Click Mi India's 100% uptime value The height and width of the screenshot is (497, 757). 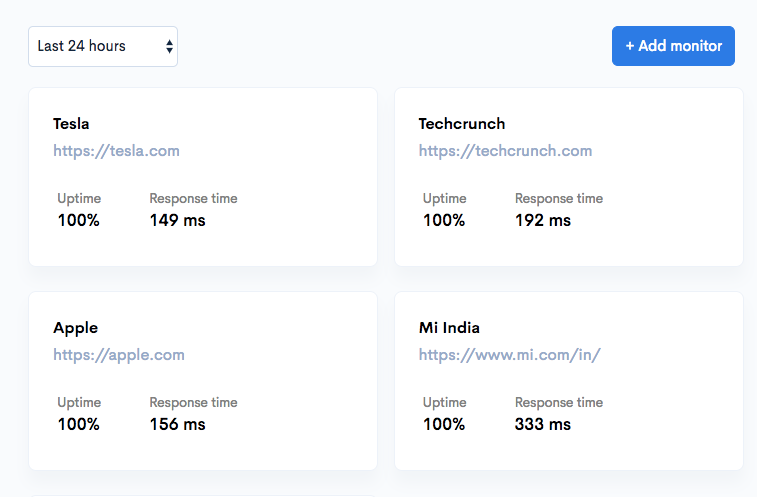pyautogui.click(x=444, y=424)
